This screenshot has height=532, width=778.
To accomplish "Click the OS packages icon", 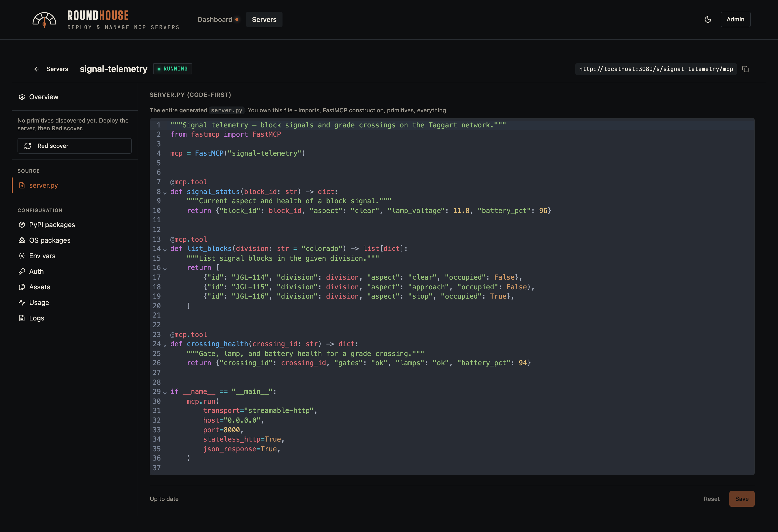I will (22, 240).
